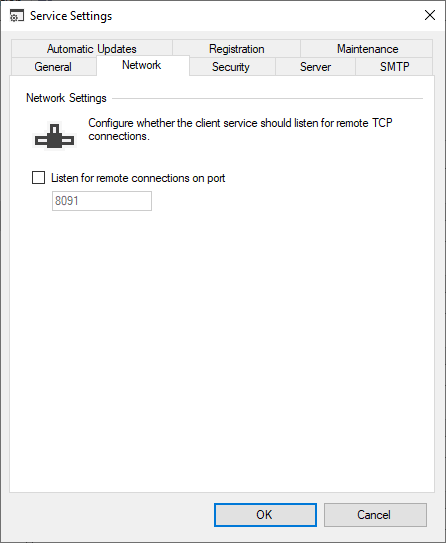Switch to the Automatic Updates tab
The width and height of the screenshot is (446, 543).
pos(92,49)
